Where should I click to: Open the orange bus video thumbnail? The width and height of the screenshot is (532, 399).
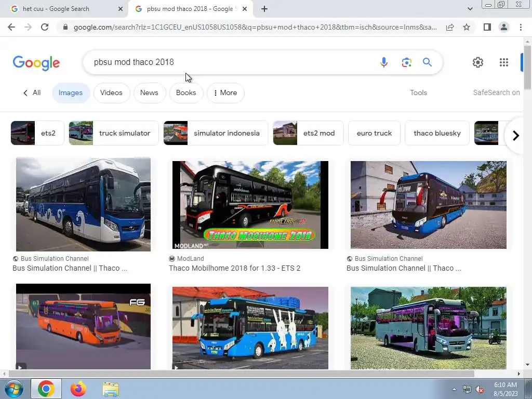tap(83, 326)
